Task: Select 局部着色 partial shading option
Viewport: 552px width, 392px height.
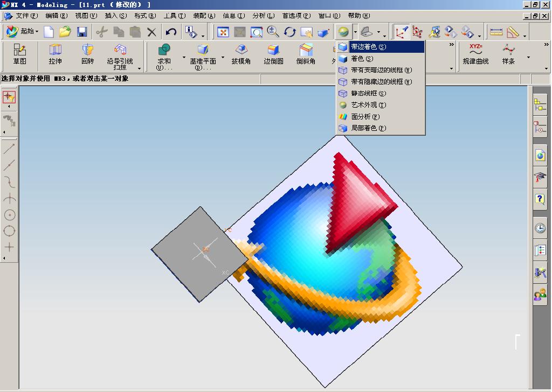Action: pos(381,128)
